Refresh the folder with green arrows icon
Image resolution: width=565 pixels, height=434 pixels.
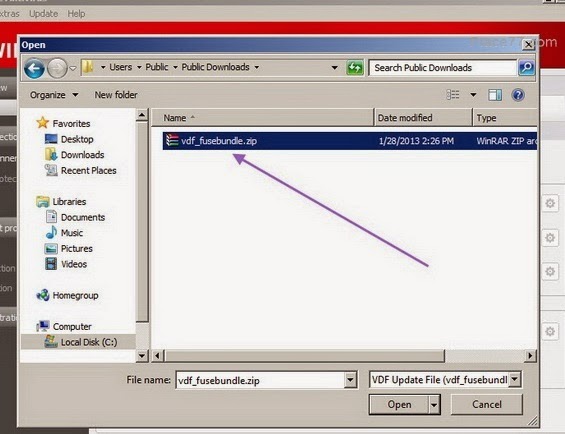tap(355, 67)
